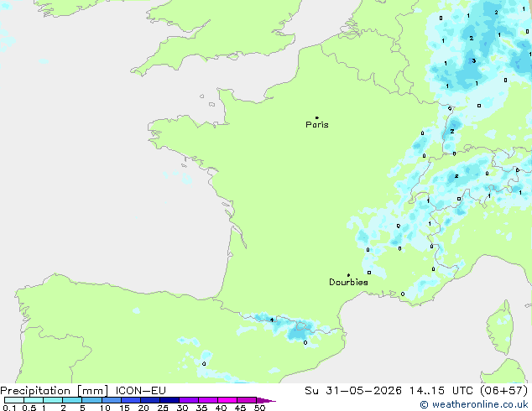Click the Dourbies city label
The width and height of the screenshot is (532, 411).
tap(348, 282)
